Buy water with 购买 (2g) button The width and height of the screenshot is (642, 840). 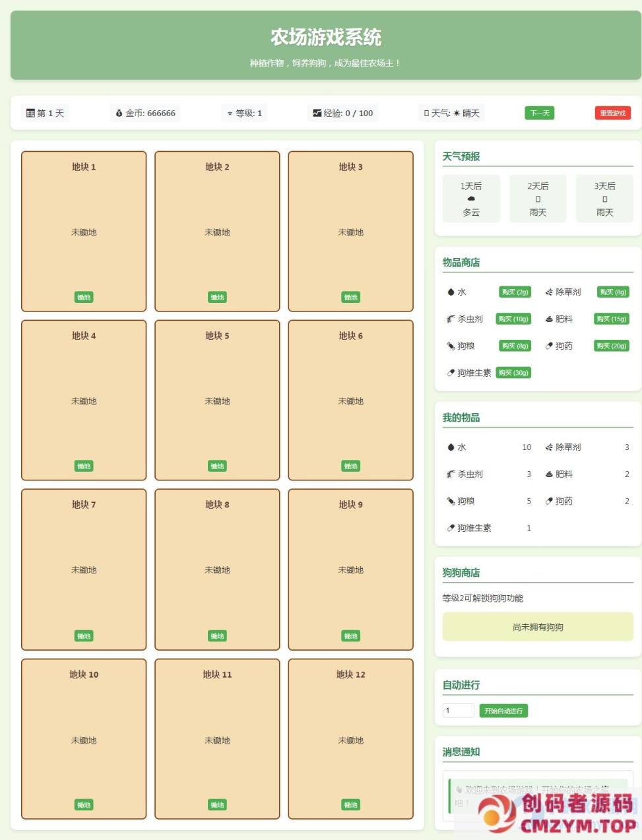[515, 292]
